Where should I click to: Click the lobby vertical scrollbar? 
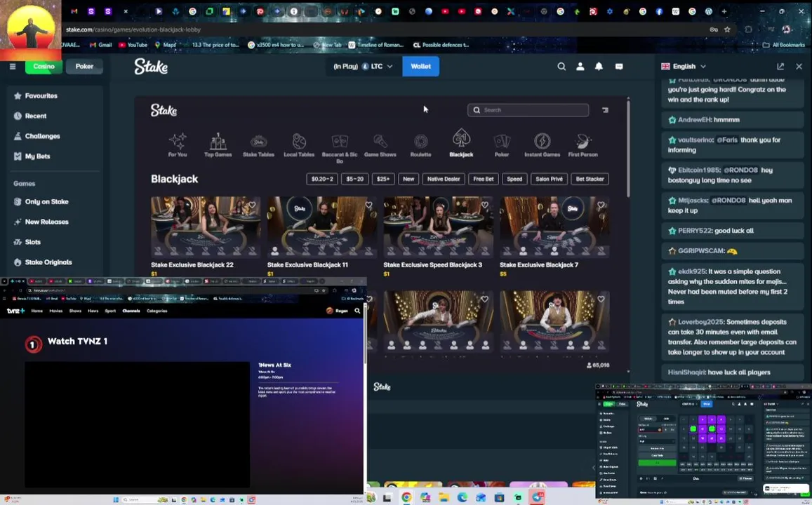[628, 147]
